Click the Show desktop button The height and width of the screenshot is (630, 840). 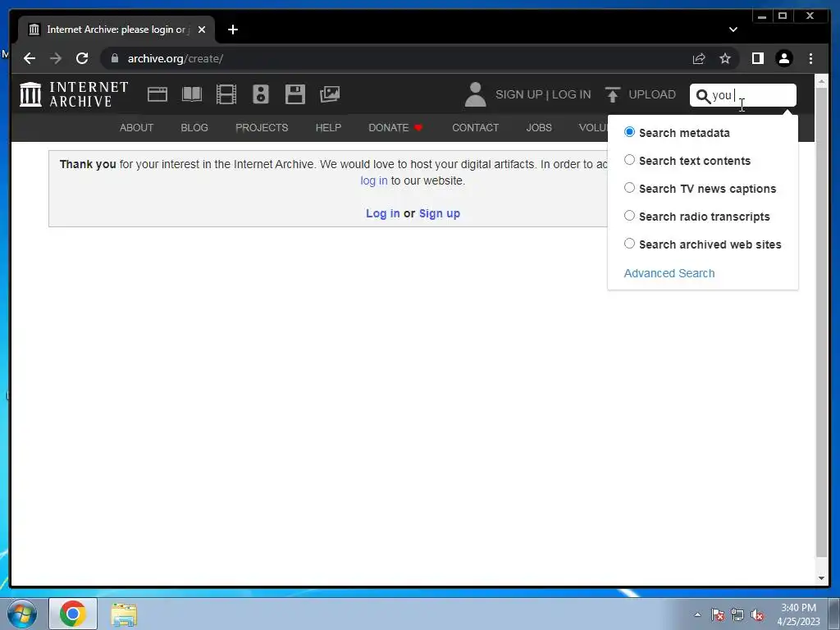834,614
